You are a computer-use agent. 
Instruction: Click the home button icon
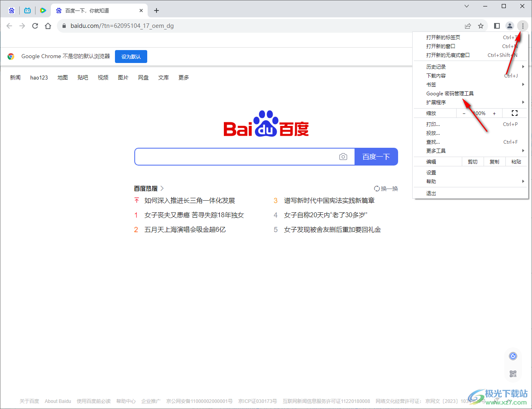[48, 26]
